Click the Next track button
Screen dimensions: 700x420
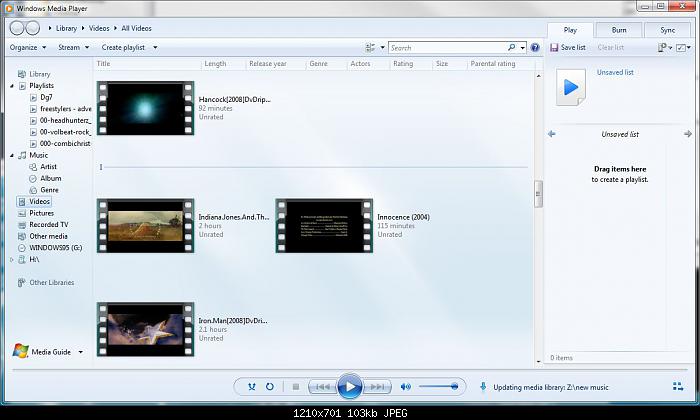point(377,387)
